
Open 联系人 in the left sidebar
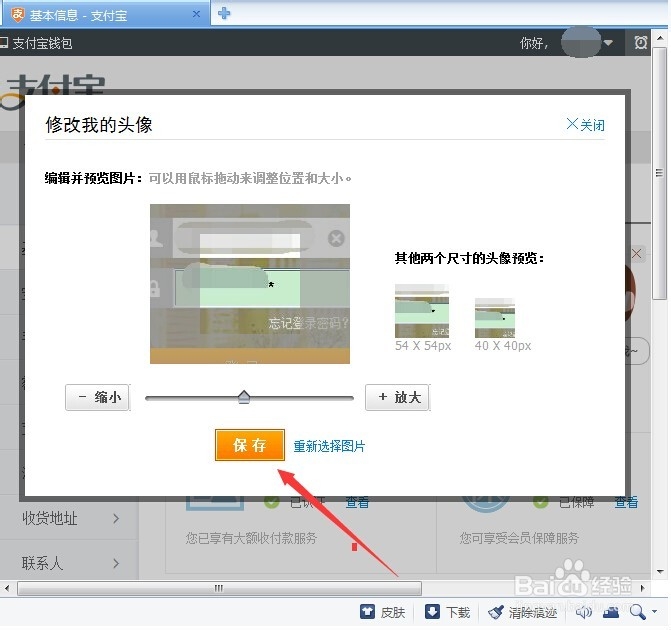pyautogui.click(x=42, y=563)
